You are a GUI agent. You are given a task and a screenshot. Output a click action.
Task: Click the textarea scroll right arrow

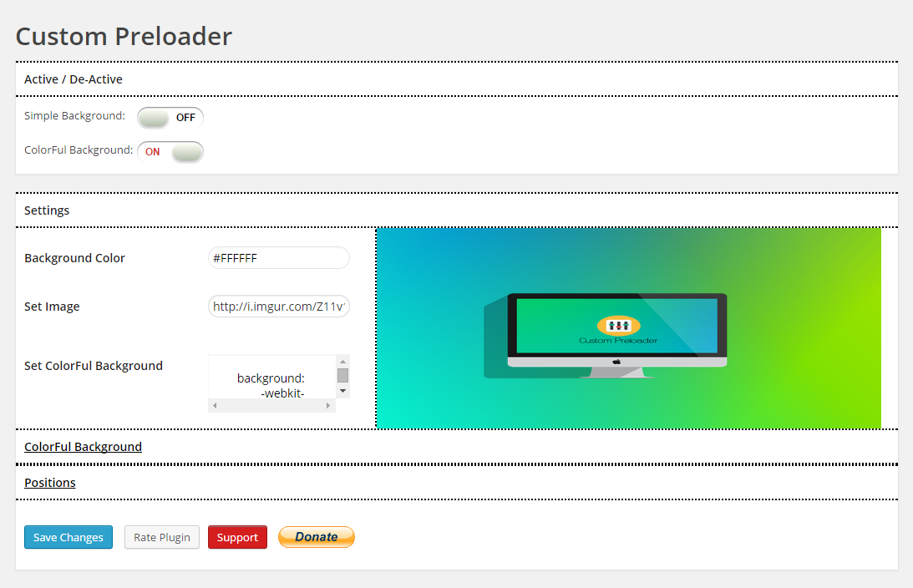pos(328,405)
